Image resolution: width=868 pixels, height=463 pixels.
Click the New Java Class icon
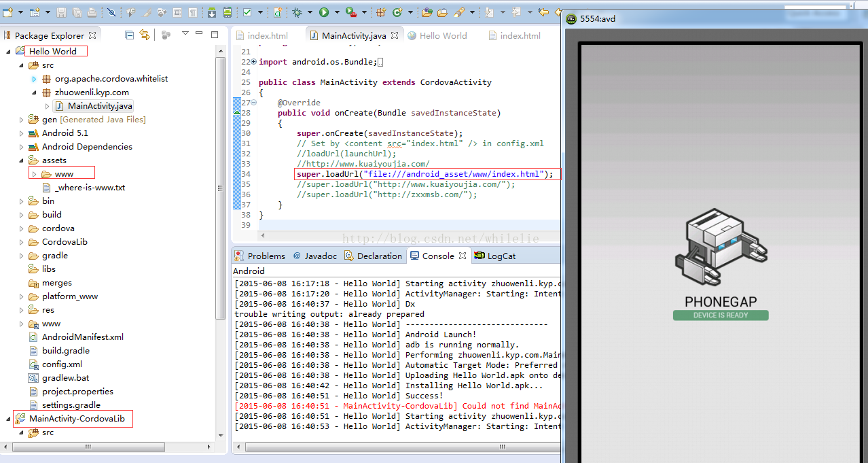pos(397,12)
